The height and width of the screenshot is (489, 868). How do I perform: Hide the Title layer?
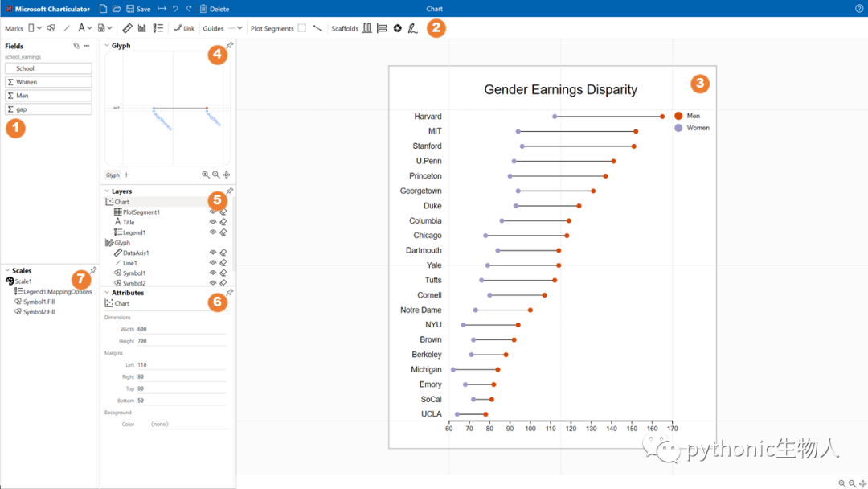(212, 222)
